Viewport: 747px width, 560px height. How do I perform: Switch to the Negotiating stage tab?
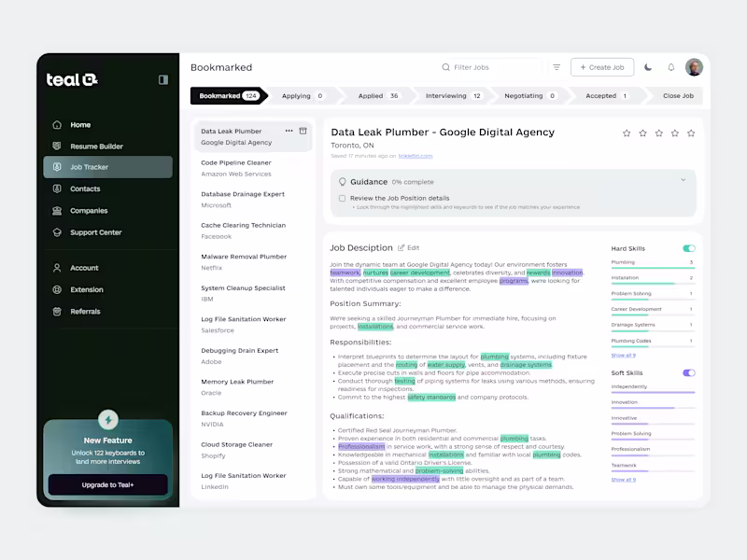529,96
